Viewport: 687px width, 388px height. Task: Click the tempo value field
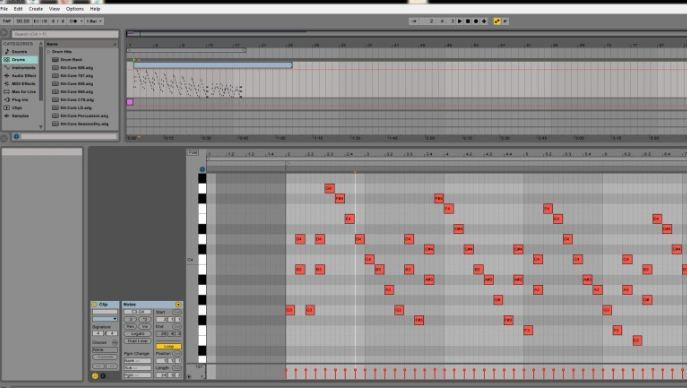pyautogui.click(x=23, y=21)
